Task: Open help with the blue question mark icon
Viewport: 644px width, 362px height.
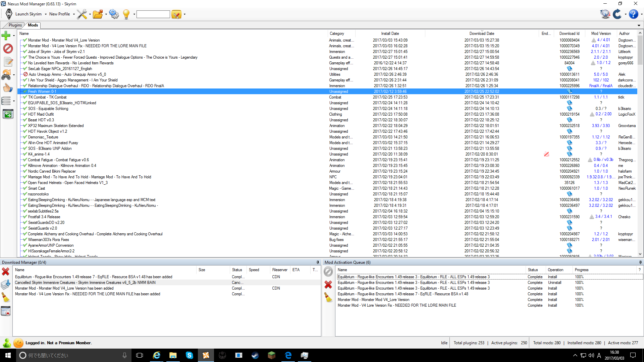Action: 633,14
